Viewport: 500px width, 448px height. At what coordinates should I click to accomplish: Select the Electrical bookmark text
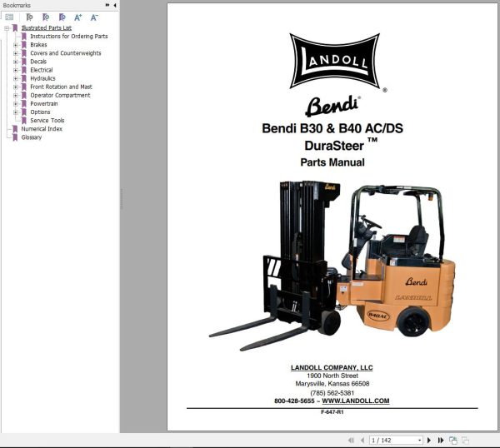pos(42,70)
